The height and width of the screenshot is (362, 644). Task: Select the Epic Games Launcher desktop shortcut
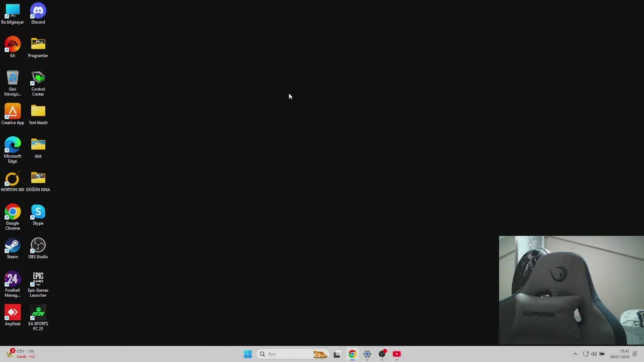38,285
